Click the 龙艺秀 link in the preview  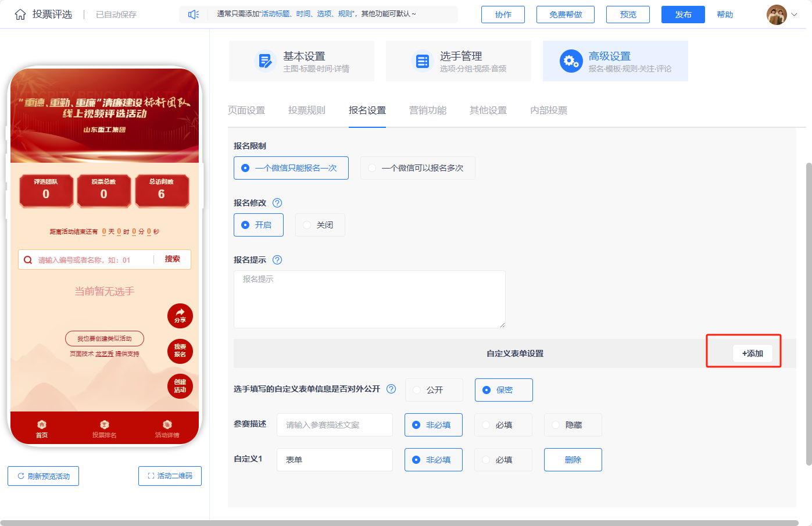[x=105, y=353]
